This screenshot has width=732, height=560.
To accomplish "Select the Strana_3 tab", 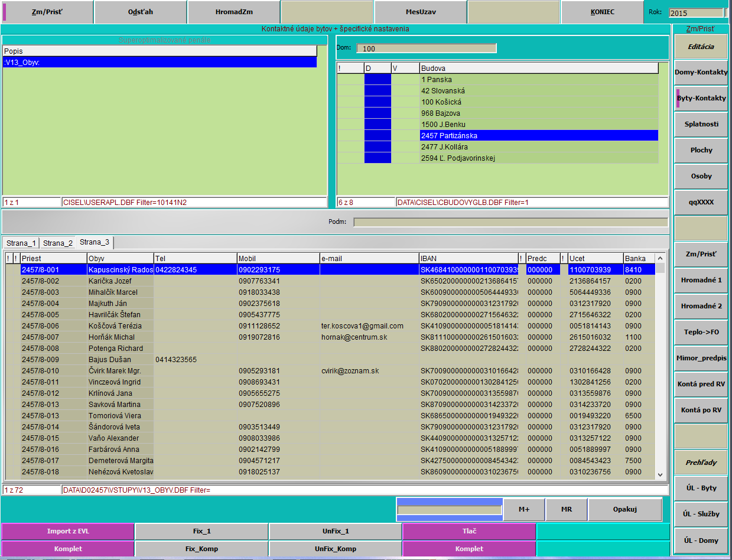I will [95, 242].
